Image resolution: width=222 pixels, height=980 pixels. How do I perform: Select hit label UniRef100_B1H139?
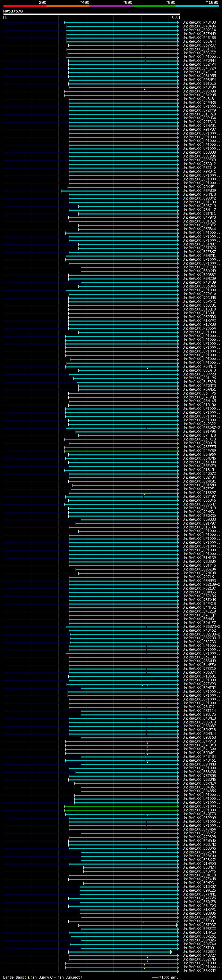point(199,558)
